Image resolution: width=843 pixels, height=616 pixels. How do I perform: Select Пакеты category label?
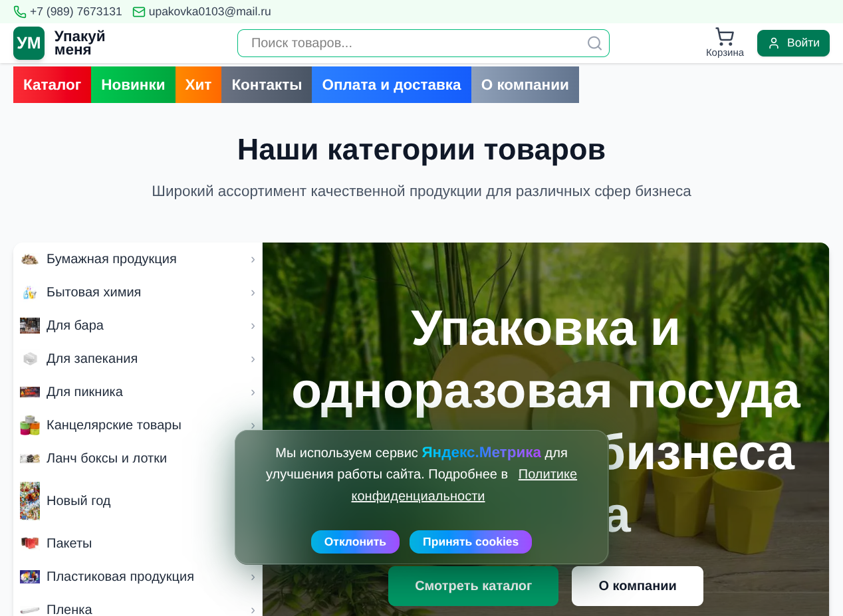tap(69, 544)
